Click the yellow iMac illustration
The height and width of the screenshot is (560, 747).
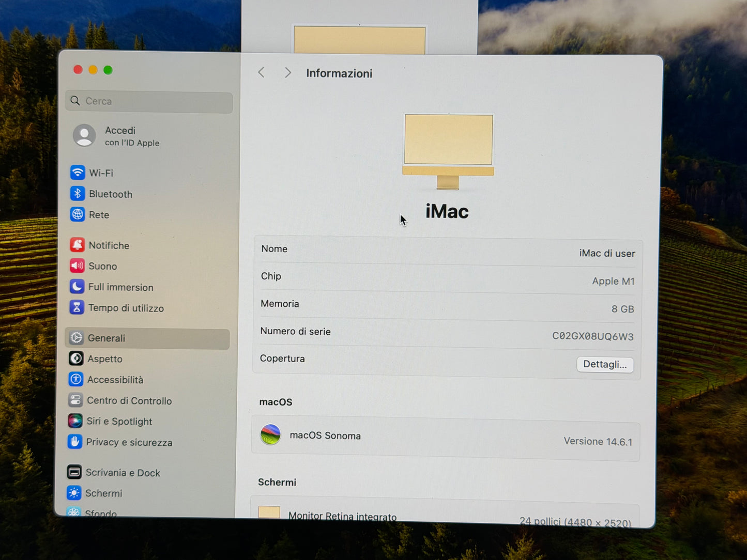(448, 152)
